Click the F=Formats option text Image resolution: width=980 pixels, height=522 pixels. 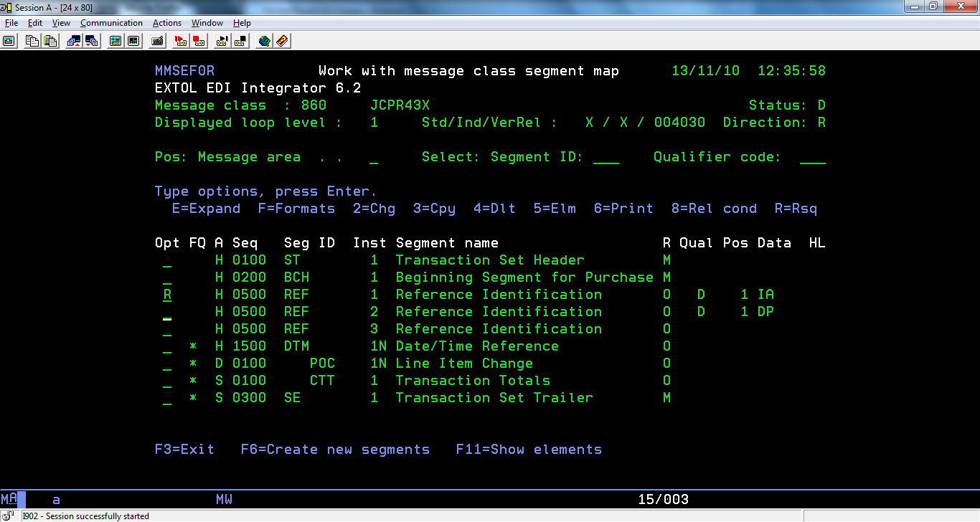pos(296,209)
